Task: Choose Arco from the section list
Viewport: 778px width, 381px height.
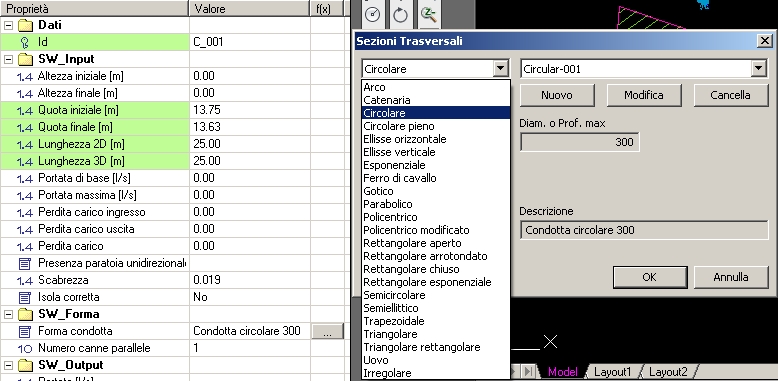Action: [x=436, y=87]
